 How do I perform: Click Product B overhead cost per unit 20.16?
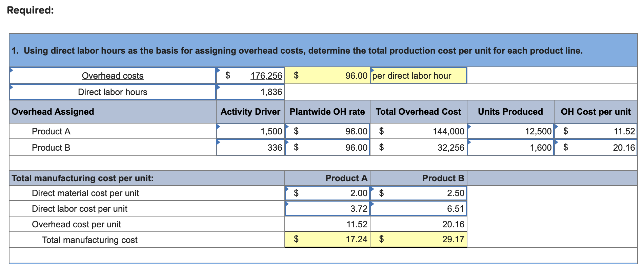coord(419,224)
